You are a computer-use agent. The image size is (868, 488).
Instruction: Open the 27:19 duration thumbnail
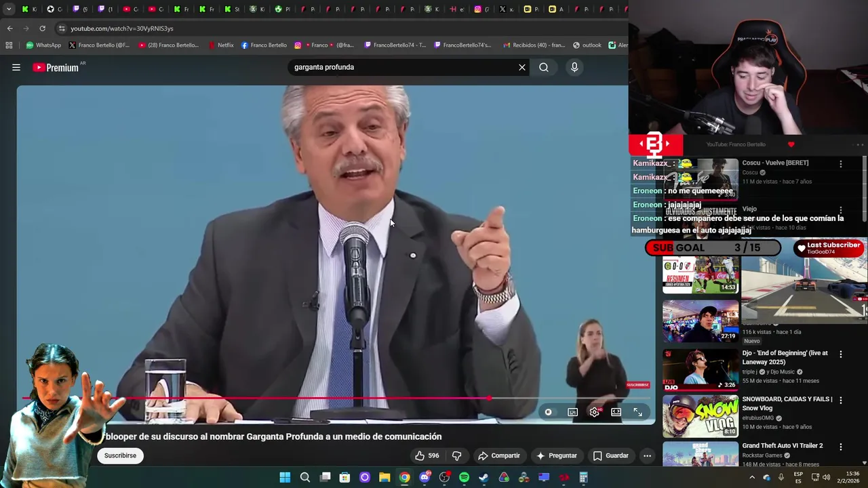click(x=701, y=321)
